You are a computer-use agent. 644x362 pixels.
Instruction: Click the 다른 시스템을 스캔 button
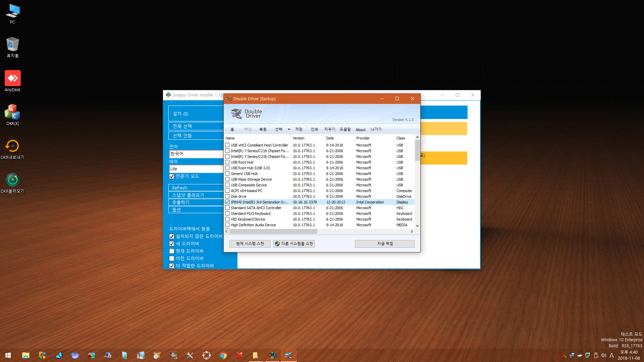[294, 244]
